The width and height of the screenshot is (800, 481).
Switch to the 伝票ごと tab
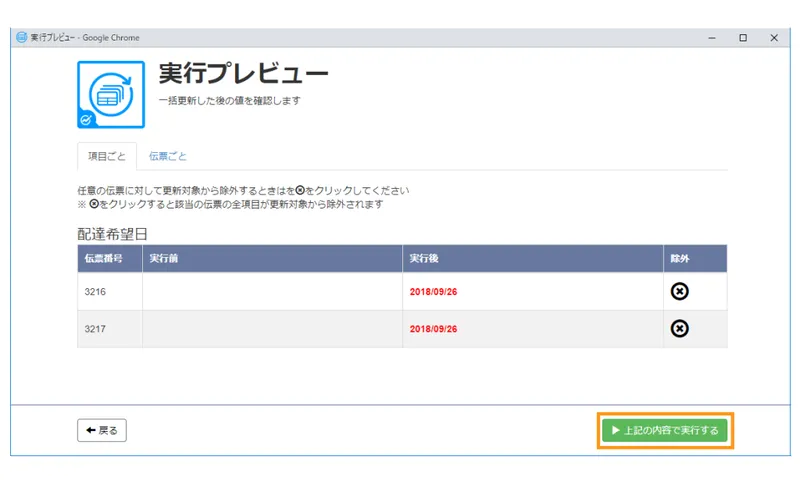click(167, 156)
